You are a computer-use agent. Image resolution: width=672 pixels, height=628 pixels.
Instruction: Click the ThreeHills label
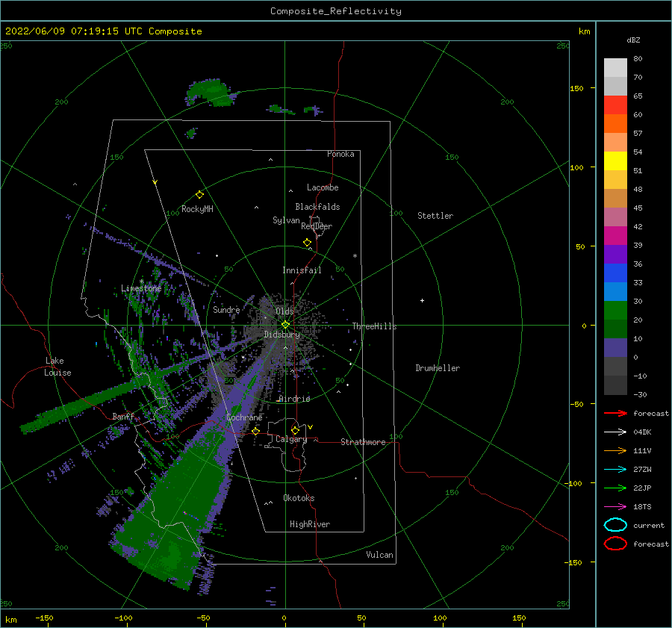(374, 326)
